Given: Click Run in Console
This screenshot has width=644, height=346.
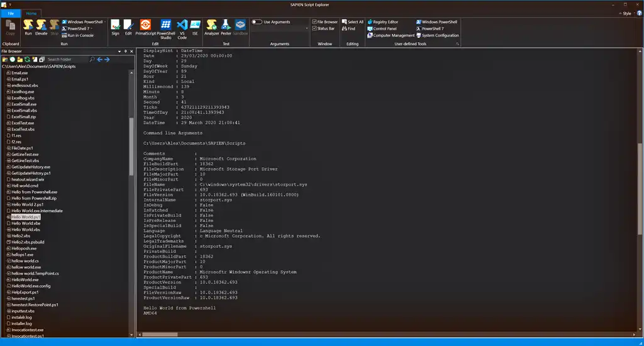Looking at the screenshot, I should pyautogui.click(x=77, y=35).
